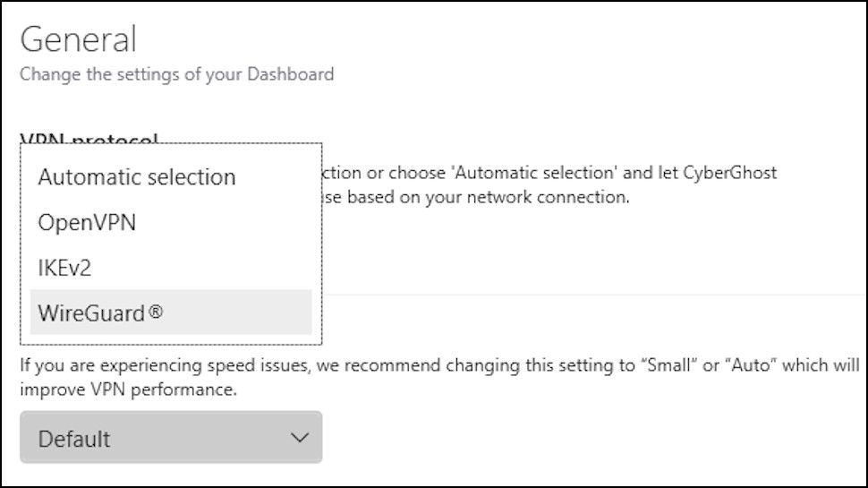Click the registered trademark symbol beside WireGuard

coord(157,312)
